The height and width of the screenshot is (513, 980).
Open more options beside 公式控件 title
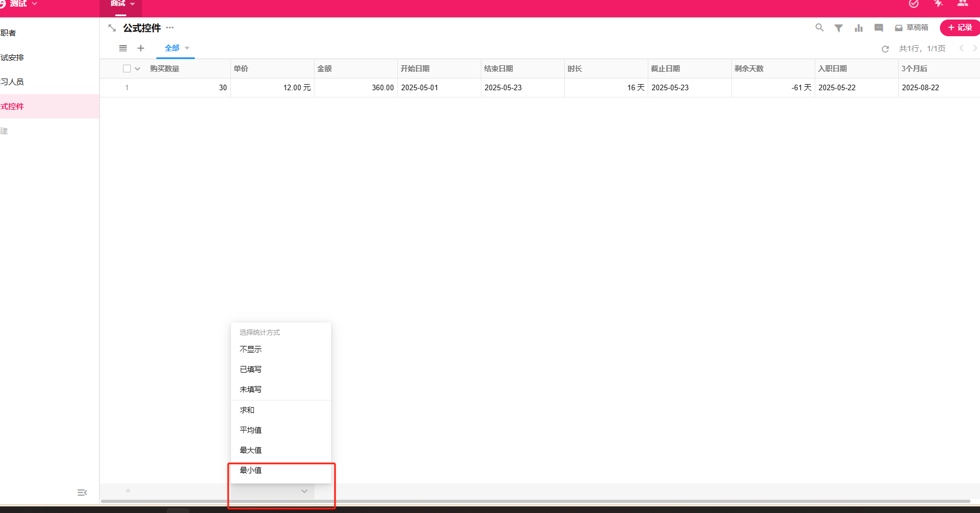(170, 28)
